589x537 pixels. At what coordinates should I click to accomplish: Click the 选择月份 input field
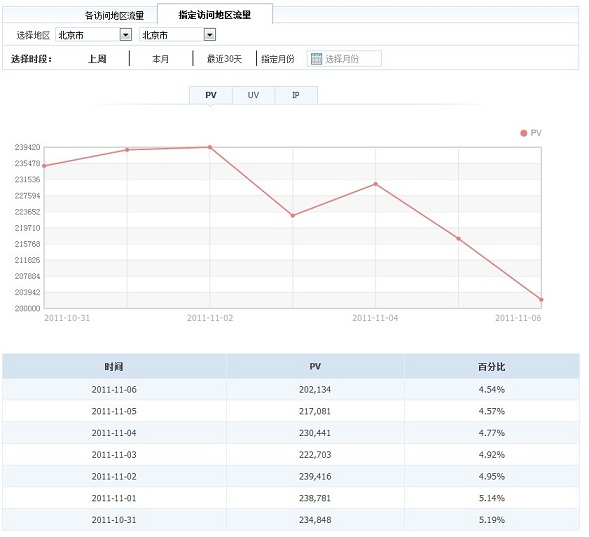[x=344, y=59]
